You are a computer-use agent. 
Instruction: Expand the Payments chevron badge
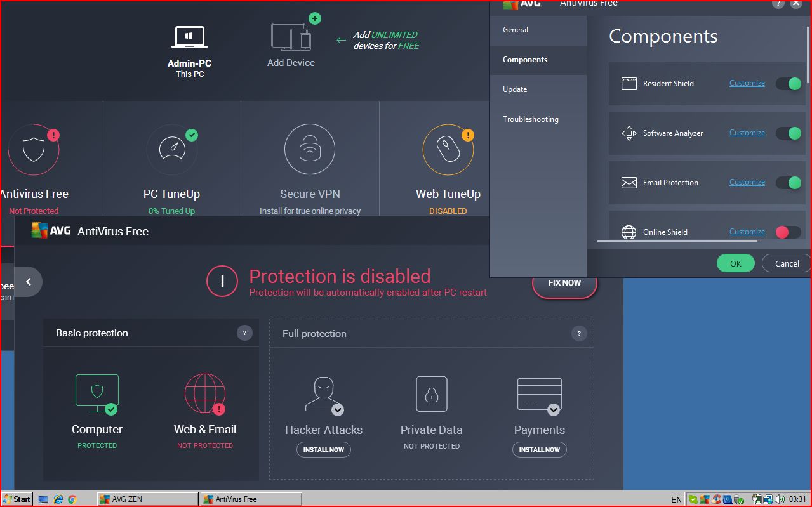554,410
